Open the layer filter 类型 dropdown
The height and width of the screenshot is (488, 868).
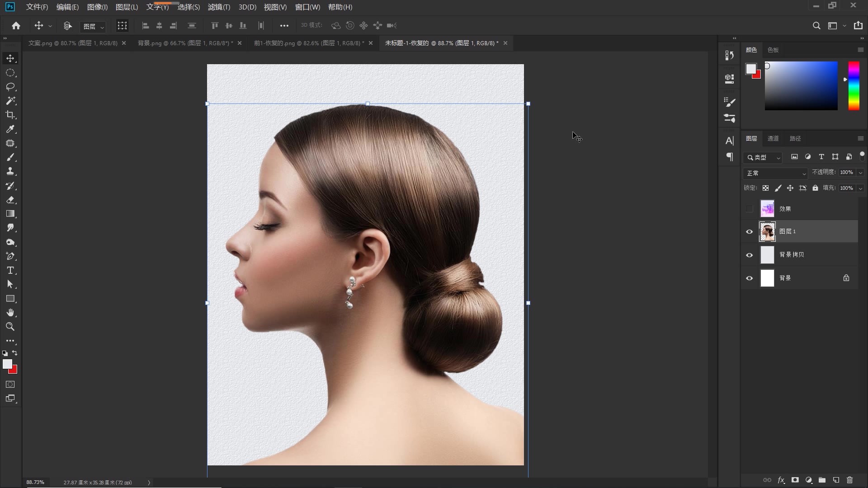pos(763,157)
